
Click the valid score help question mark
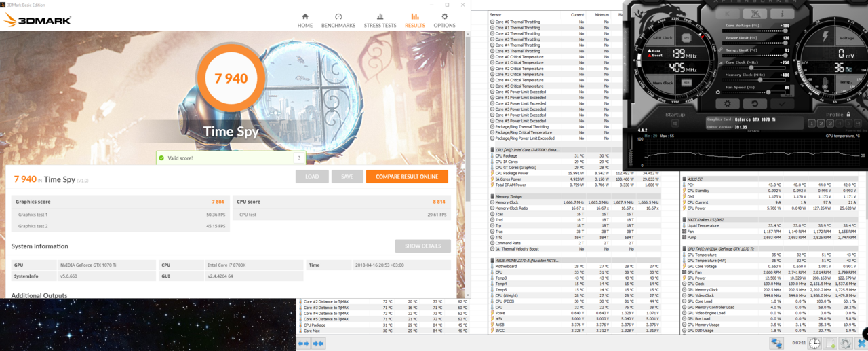[x=298, y=158]
